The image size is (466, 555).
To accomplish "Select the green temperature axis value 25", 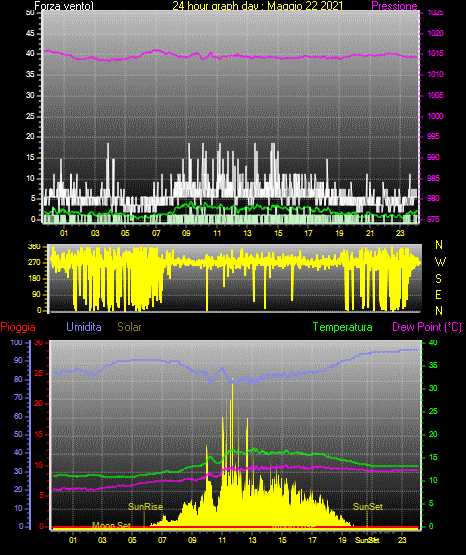I will (x=433, y=411).
